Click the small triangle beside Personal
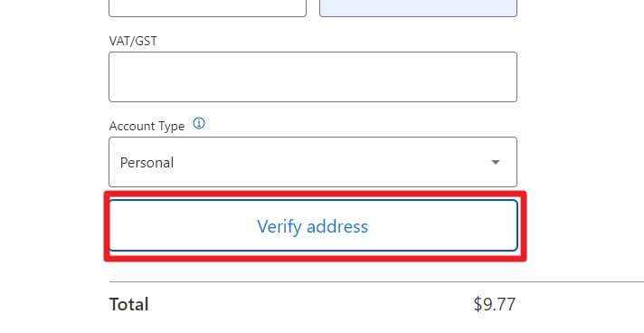 pos(496,162)
